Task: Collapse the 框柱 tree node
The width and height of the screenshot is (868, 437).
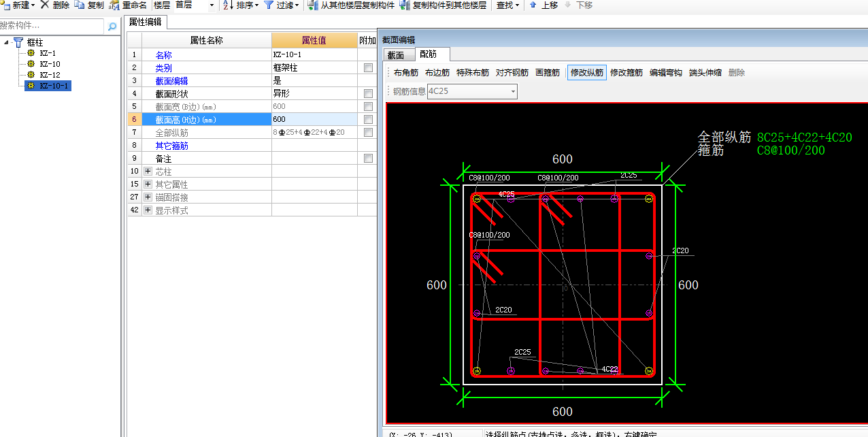Action: pyautogui.click(x=6, y=42)
